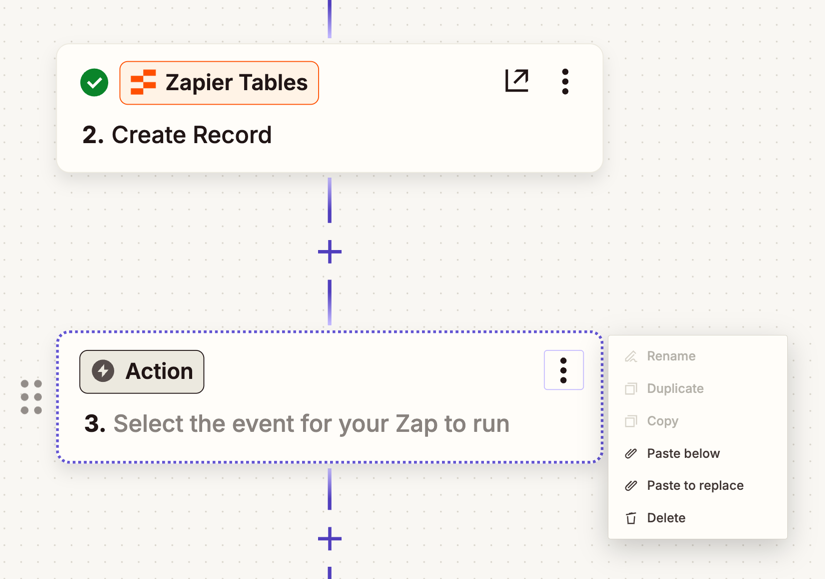Select Paste below in the context menu
This screenshot has height=579, width=825.
[698, 453]
